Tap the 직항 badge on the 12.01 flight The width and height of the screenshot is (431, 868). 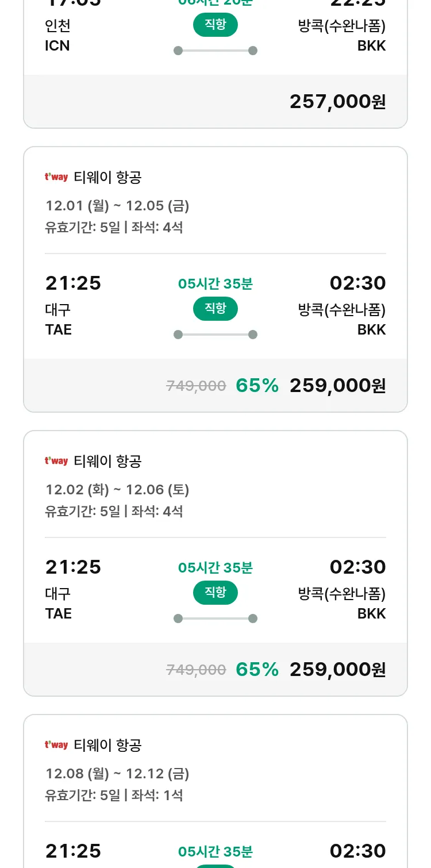pos(215,309)
